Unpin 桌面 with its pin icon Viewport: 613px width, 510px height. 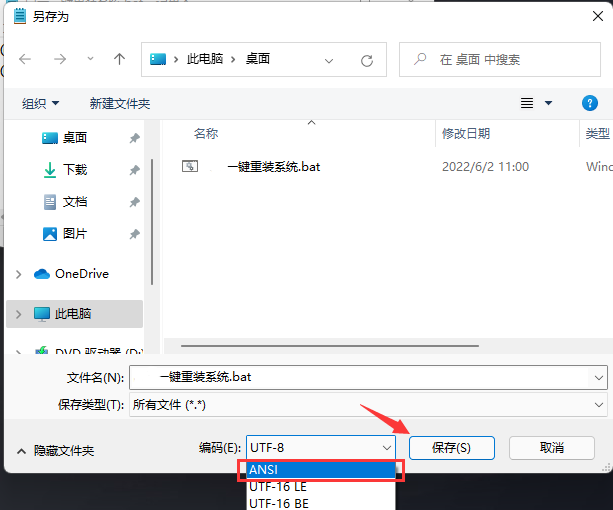pos(134,138)
